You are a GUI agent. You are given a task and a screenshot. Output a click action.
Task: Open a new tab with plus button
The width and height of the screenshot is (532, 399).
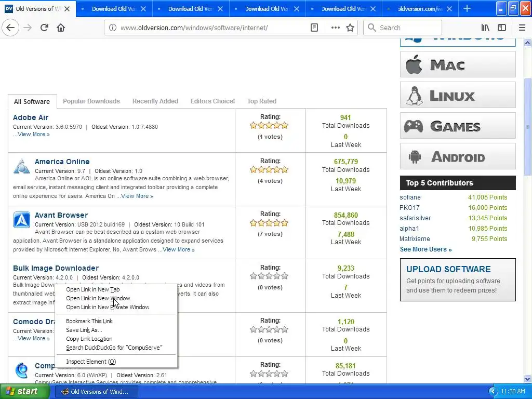tap(467, 8)
